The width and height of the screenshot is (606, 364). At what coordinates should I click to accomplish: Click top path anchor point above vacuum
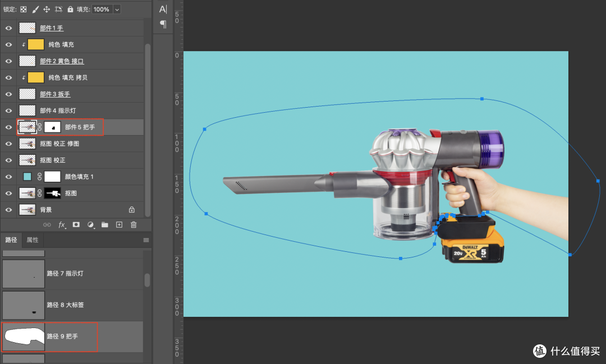(482, 99)
